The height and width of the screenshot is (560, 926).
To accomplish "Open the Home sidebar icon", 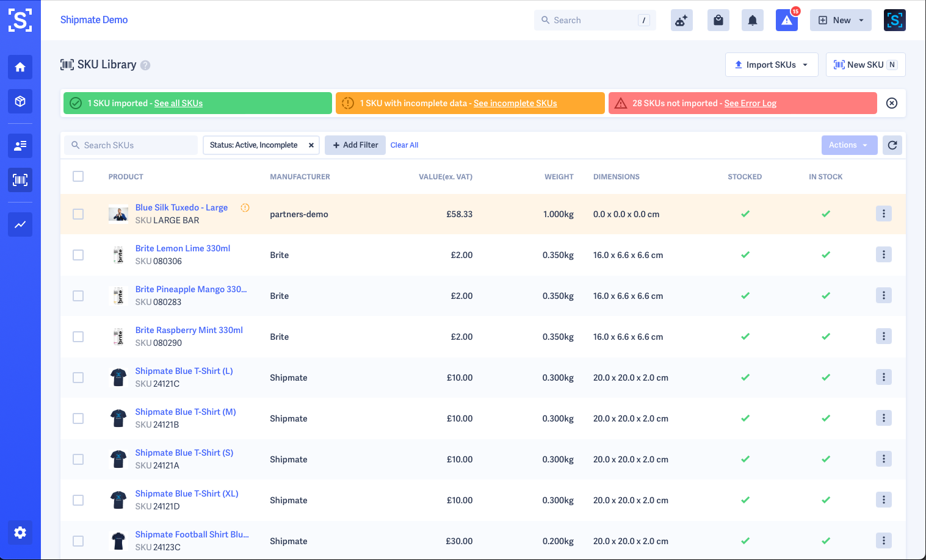I will click(20, 67).
